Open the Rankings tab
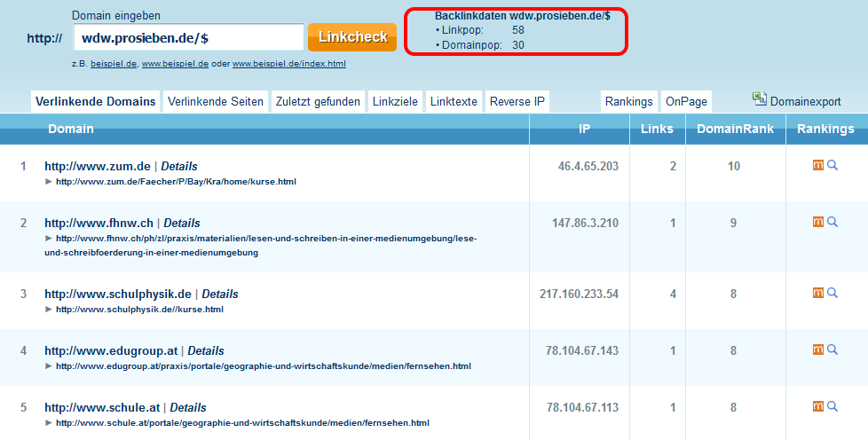 [x=629, y=102]
